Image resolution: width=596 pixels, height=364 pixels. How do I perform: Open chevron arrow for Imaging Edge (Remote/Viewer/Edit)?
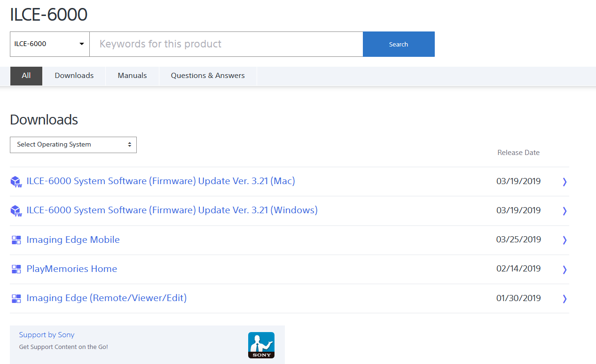565,298
